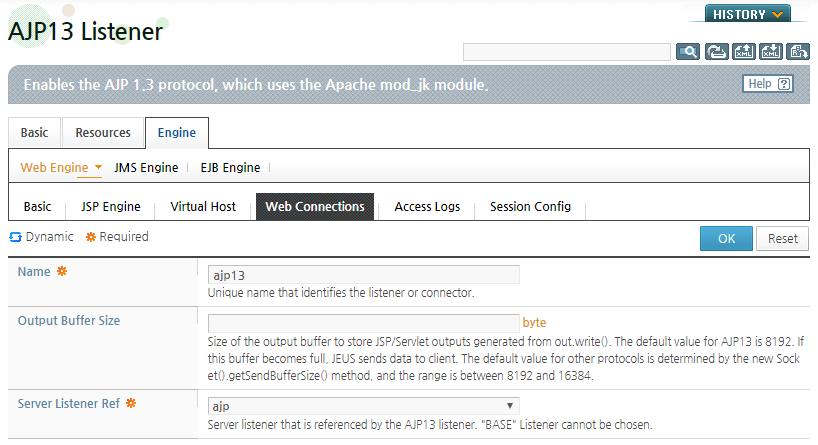Click the Server Listener Ref label
The height and width of the screenshot is (445, 818).
pos(69,404)
